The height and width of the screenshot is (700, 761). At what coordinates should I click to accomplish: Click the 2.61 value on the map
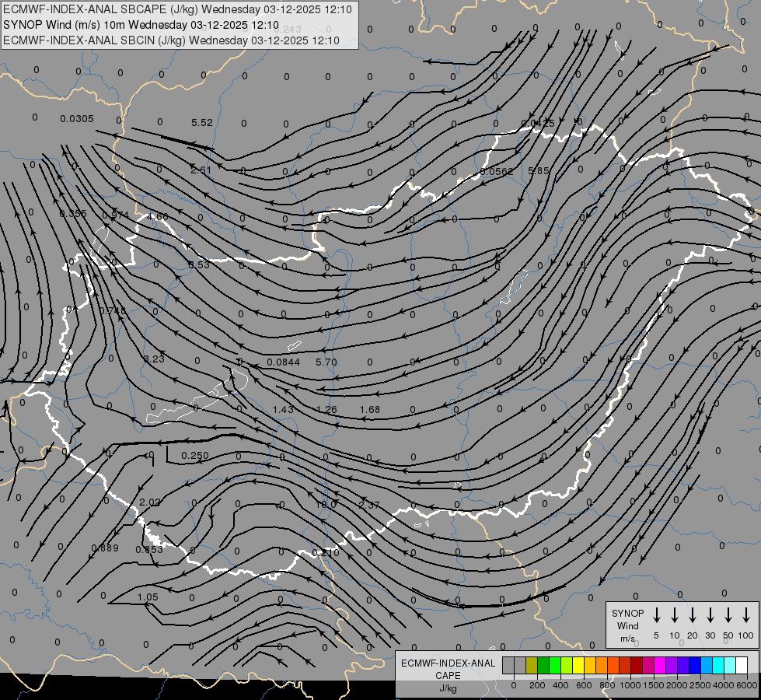click(201, 170)
